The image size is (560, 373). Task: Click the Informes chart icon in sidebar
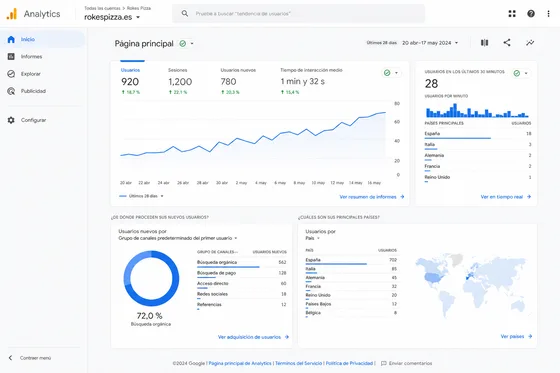[11, 56]
